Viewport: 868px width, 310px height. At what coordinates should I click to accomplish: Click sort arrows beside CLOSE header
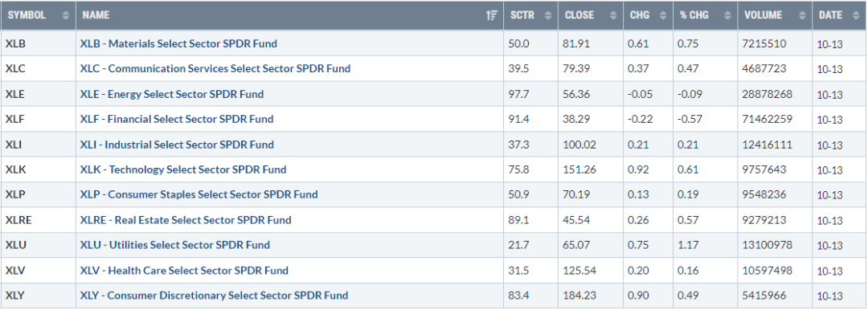click(x=612, y=15)
